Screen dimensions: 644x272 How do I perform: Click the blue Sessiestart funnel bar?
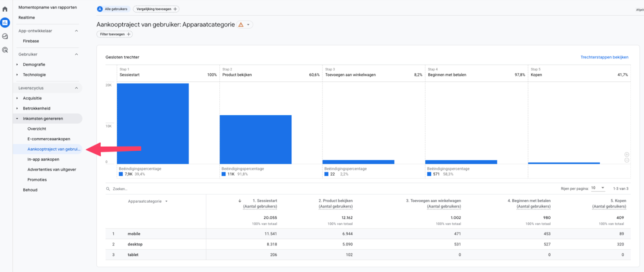pyautogui.click(x=153, y=123)
